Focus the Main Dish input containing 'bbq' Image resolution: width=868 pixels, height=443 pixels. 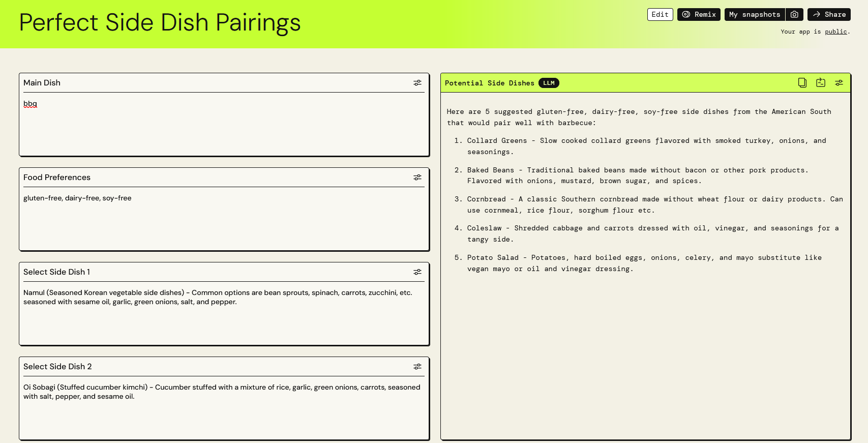pyautogui.click(x=224, y=124)
